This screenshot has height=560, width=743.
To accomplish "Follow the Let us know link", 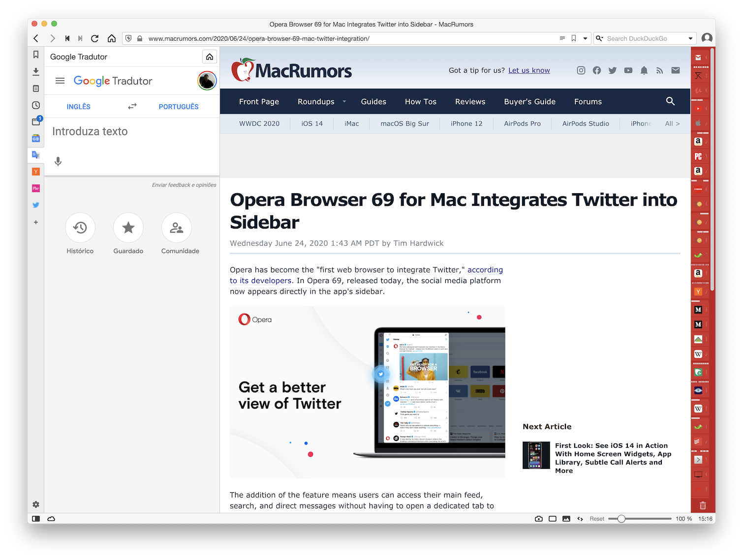I will 529,70.
